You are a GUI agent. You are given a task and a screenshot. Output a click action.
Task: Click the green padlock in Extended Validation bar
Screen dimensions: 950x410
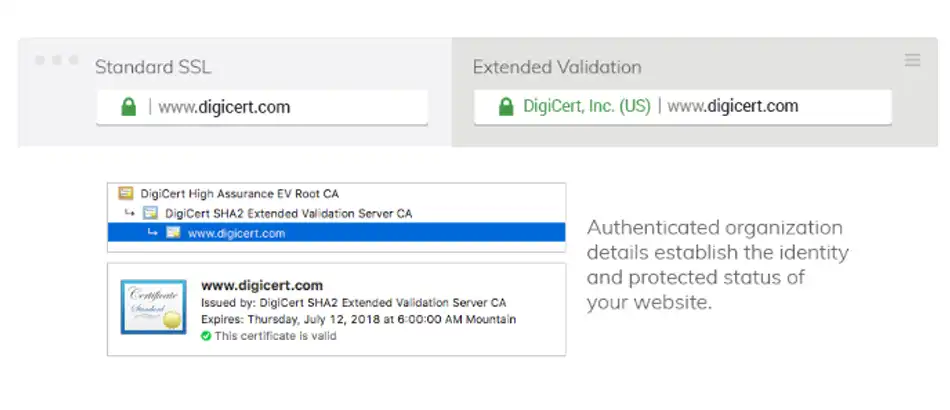click(506, 107)
